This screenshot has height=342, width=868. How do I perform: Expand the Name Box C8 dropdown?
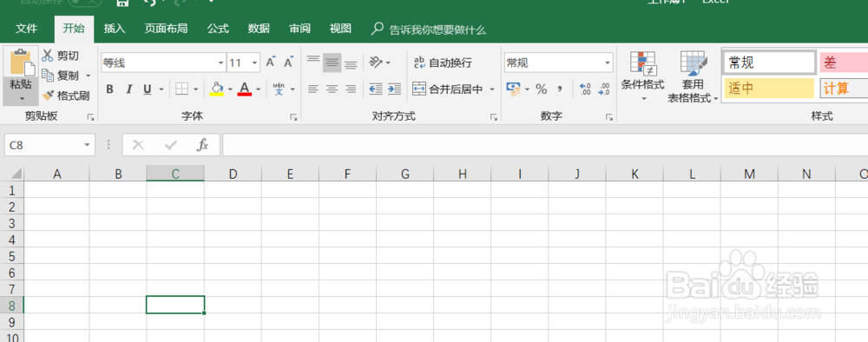click(x=87, y=145)
